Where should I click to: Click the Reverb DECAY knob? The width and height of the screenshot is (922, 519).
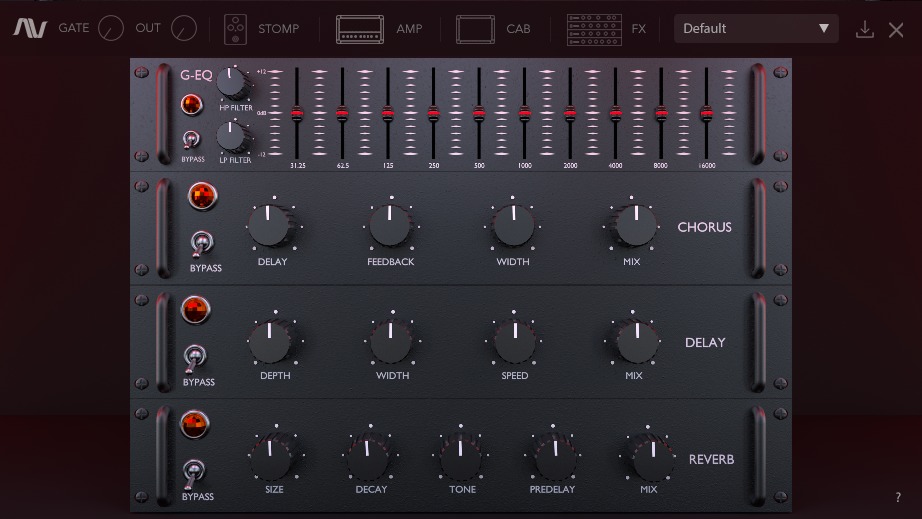point(368,457)
